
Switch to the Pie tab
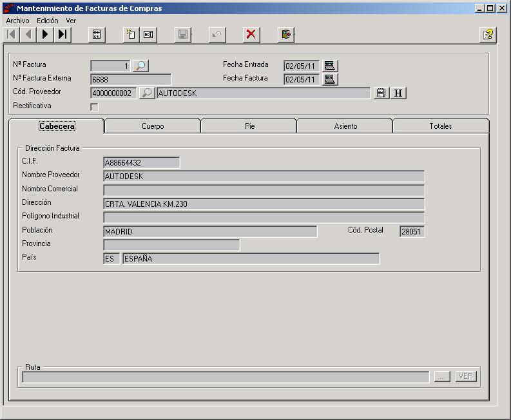click(249, 126)
